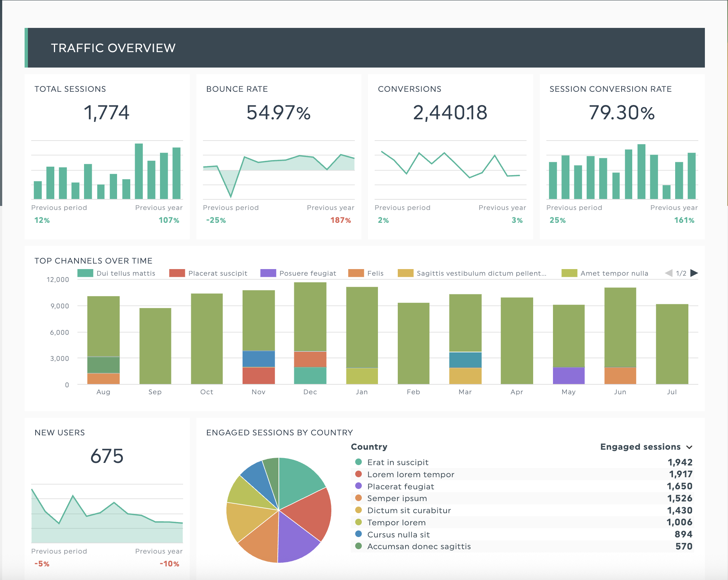Click Accumsan donec sagittis green dot

(x=358, y=546)
